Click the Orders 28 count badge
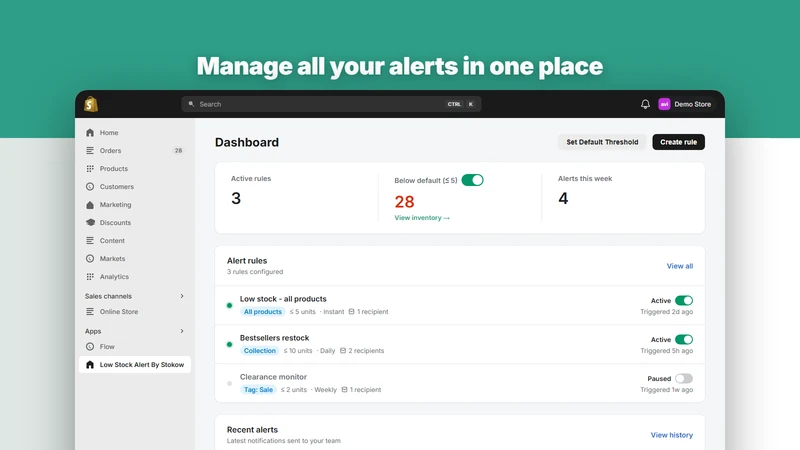 178,151
